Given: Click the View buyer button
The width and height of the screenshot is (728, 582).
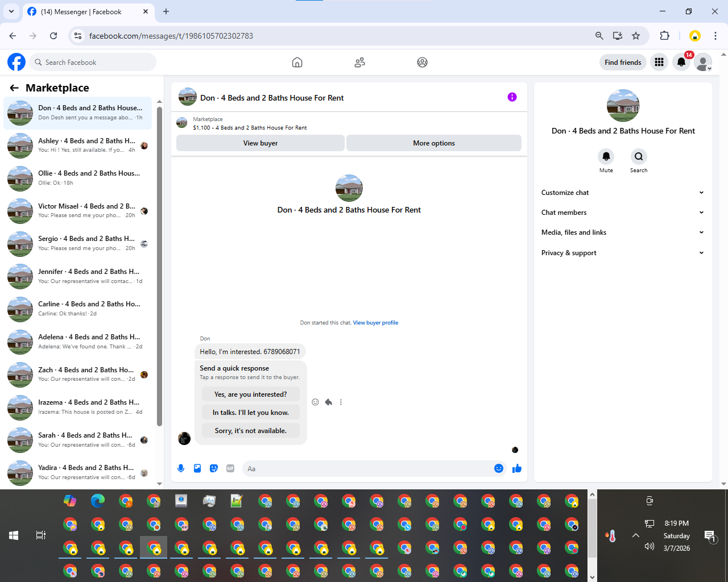Looking at the screenshot, I should [260, 143].
